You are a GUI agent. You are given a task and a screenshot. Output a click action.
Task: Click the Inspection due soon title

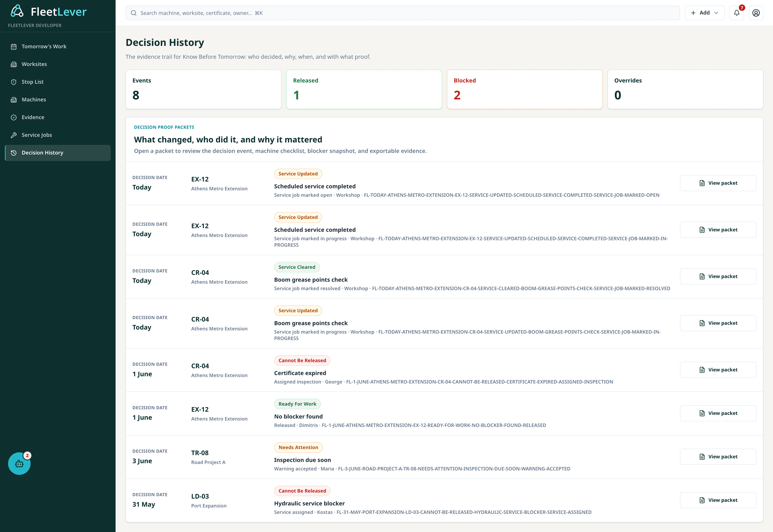pos(303,460)
